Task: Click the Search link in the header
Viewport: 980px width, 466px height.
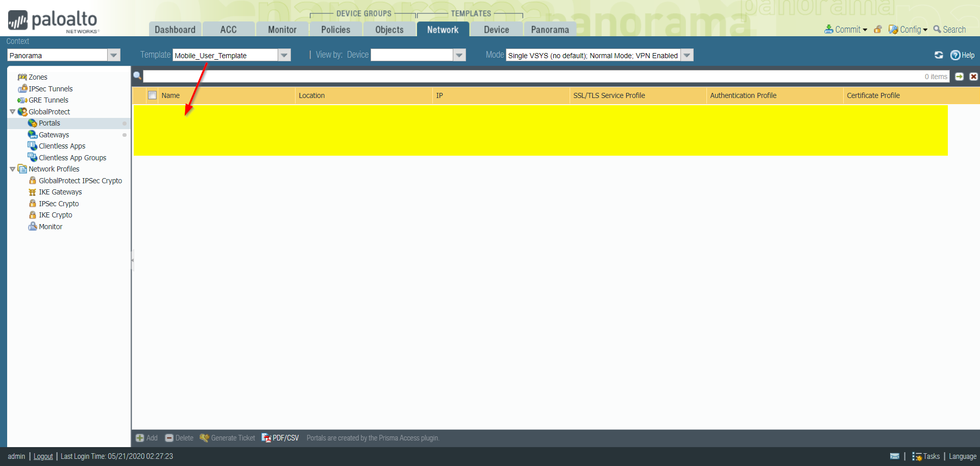Action: 949,30
